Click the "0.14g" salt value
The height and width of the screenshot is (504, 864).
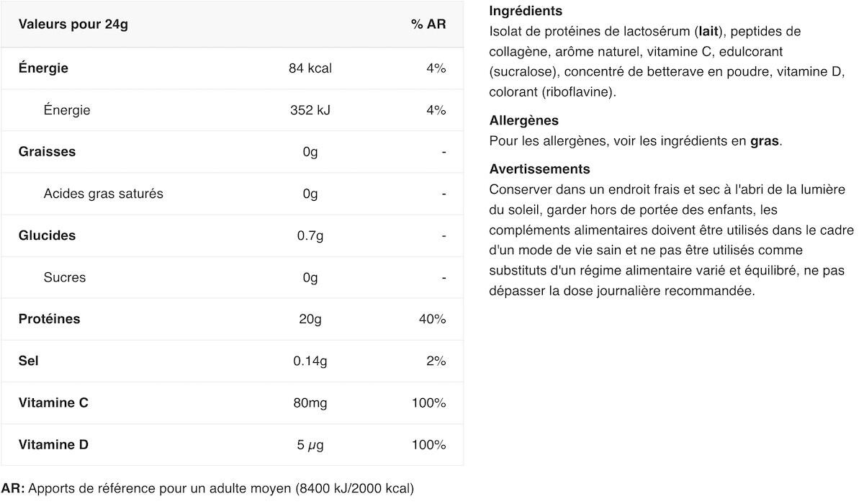coord(310,361)
